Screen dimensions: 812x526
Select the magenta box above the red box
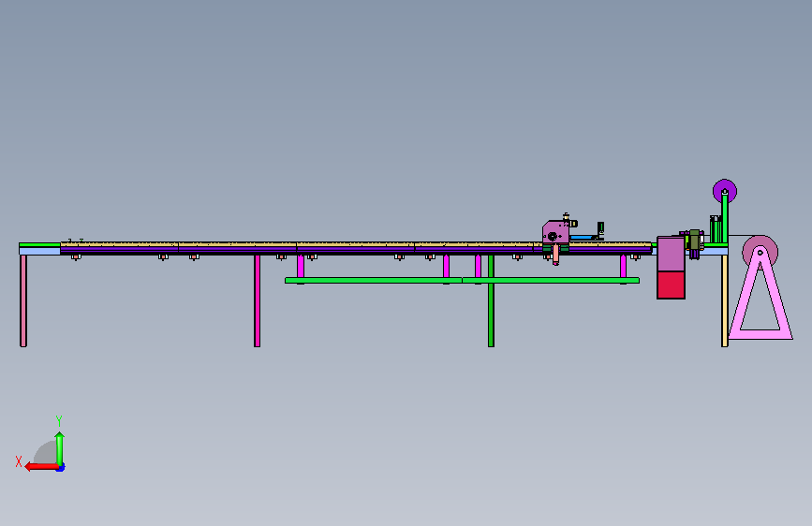(x=671, y=254)
